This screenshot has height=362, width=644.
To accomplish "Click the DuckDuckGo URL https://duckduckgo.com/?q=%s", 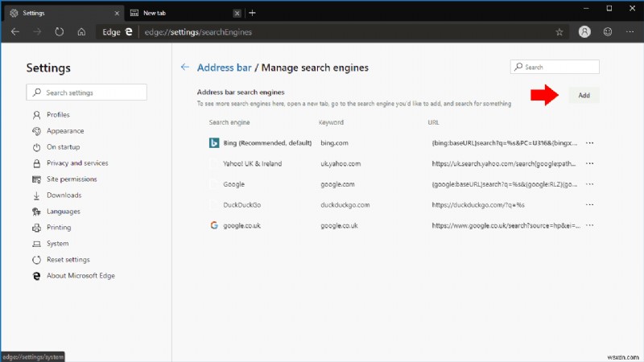I will click(x=478, y=205).
